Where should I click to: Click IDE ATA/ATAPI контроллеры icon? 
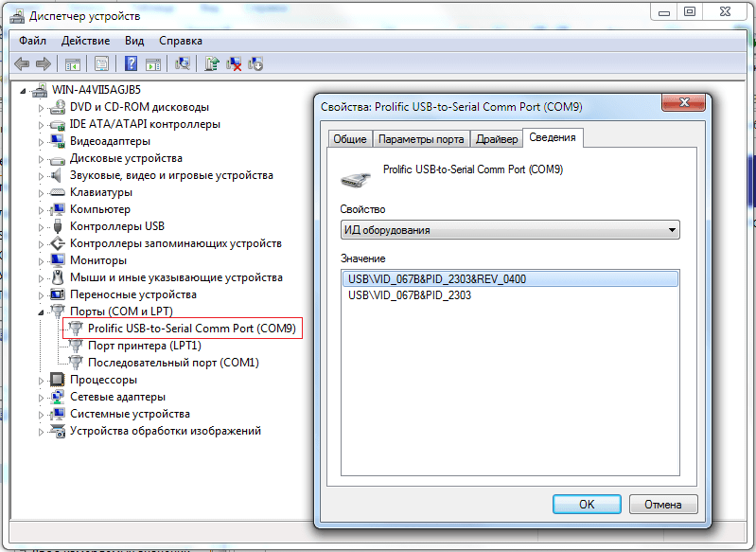point(58,124)
